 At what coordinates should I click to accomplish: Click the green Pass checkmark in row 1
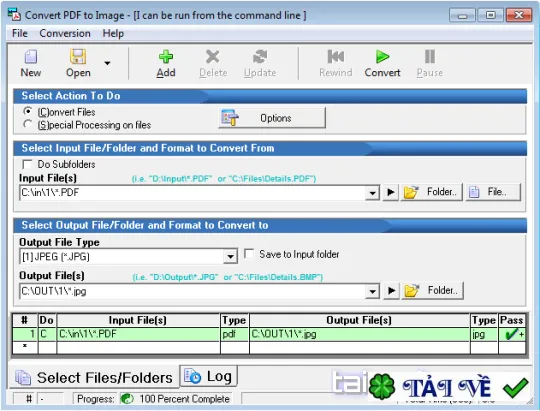pyautogui.click(x=512, y=334)
